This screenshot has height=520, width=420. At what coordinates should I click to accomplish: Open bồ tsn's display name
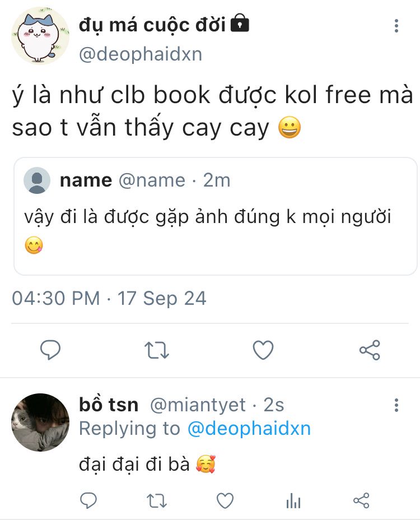(109, 405)
